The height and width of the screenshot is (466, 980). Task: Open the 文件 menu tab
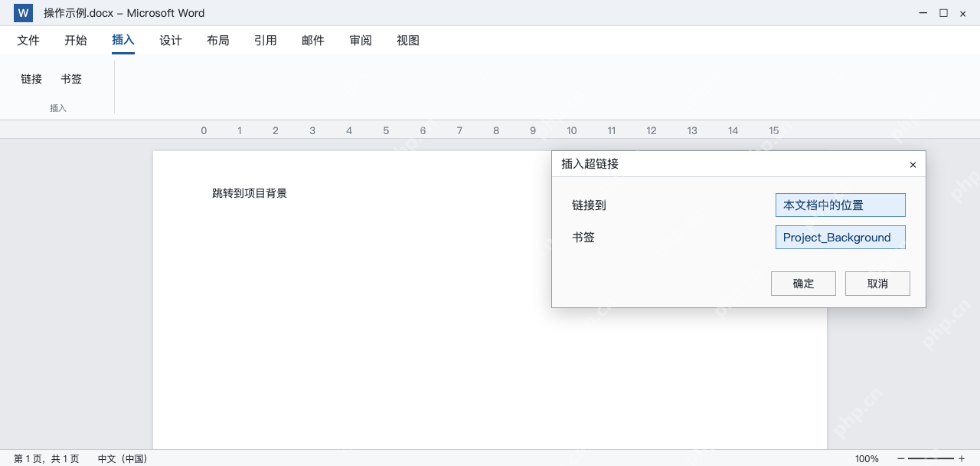(28, 41)
